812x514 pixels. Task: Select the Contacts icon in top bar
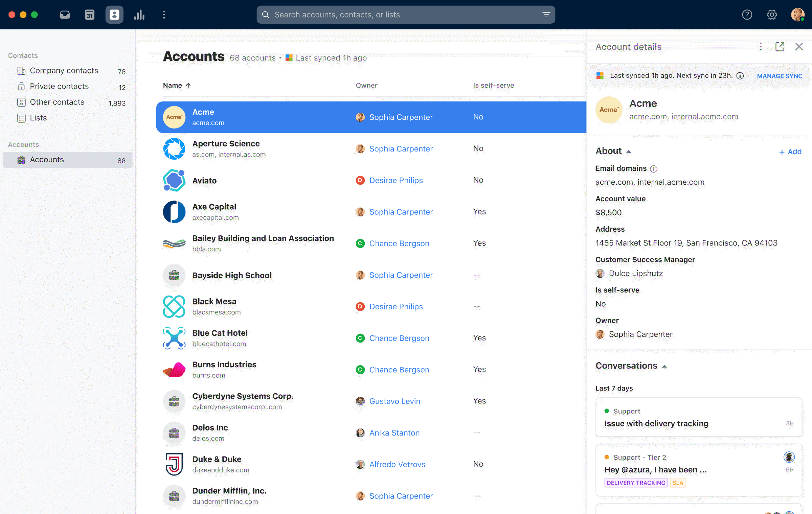pos(114,15)
